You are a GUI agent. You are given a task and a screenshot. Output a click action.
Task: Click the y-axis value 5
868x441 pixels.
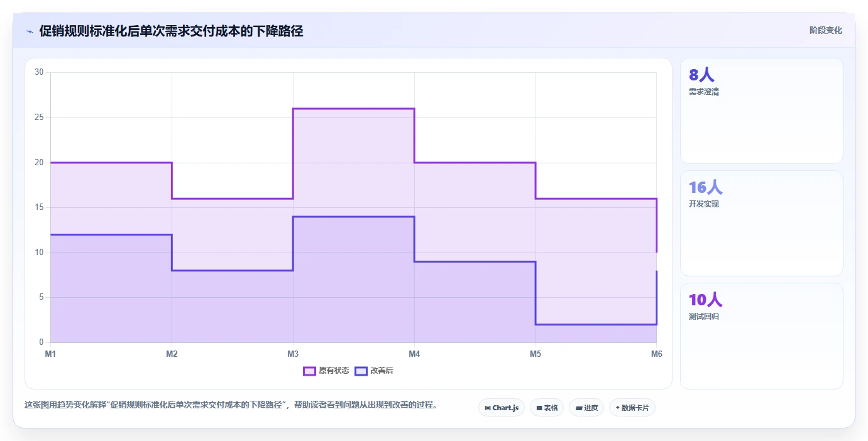coord(41,297)
